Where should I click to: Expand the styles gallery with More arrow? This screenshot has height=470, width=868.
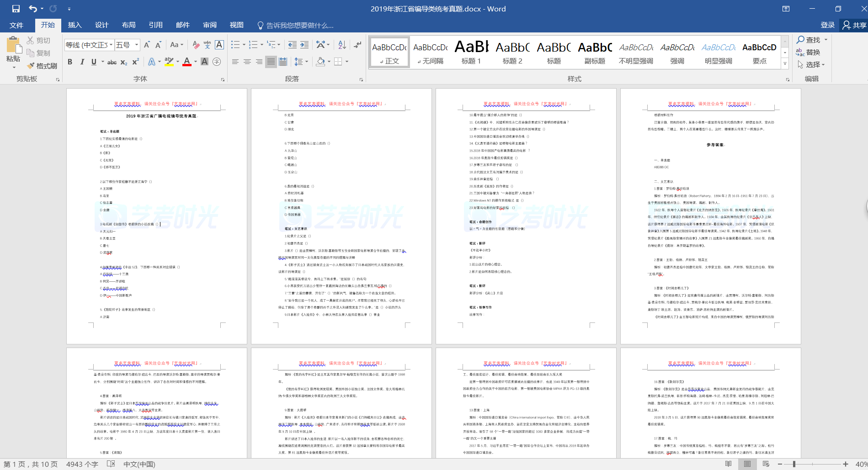point(785,64)
